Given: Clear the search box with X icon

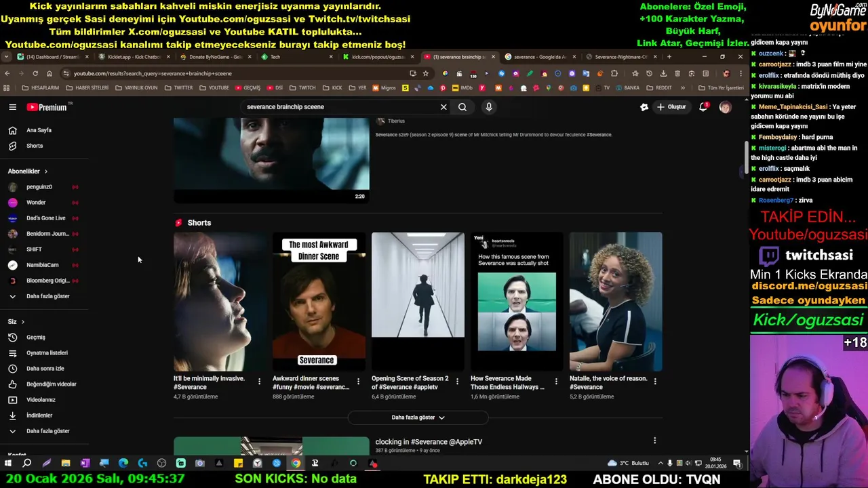Looking at the screenshot, I should point(443,107).
